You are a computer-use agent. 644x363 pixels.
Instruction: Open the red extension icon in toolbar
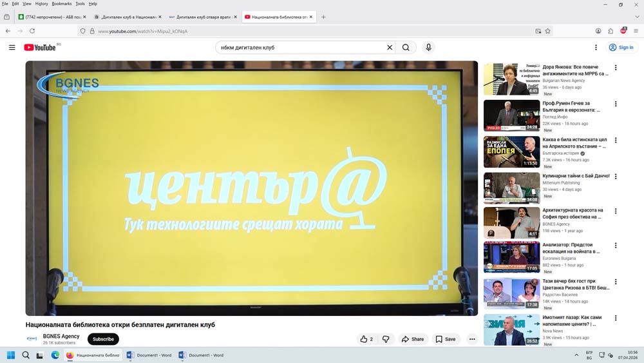point(623,30)
